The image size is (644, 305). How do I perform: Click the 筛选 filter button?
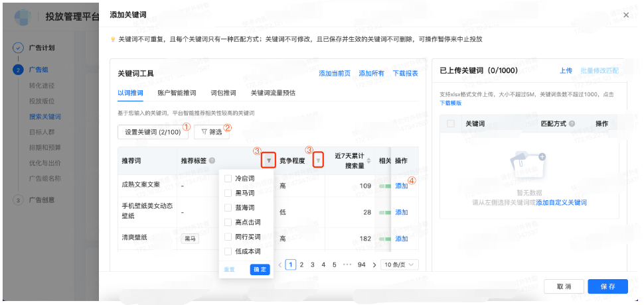point(212,132)
